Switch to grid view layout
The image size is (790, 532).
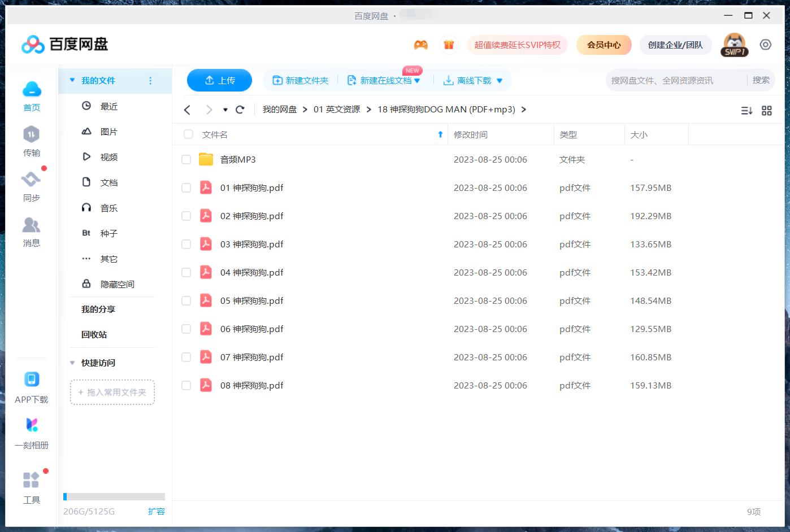coord(767,111)
